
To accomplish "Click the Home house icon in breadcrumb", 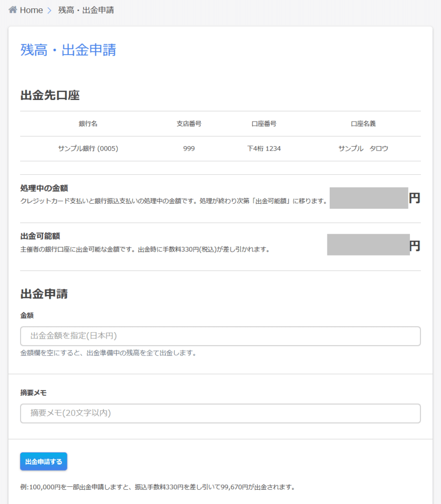I will (x=13, y=10).
